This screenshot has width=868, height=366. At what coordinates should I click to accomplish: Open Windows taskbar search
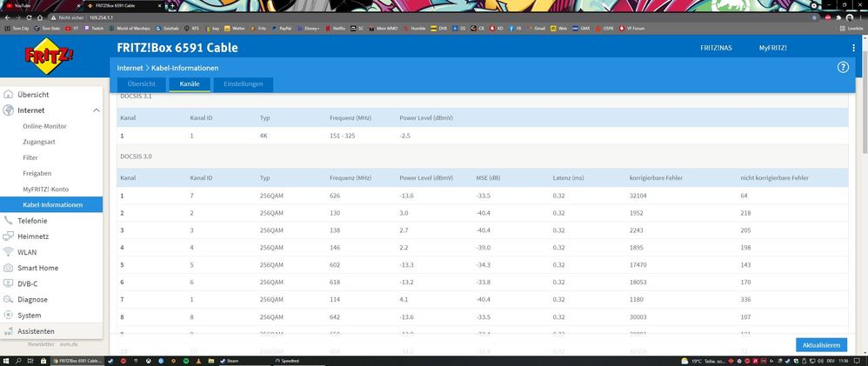pyautogui.click(x=18, y=361)
